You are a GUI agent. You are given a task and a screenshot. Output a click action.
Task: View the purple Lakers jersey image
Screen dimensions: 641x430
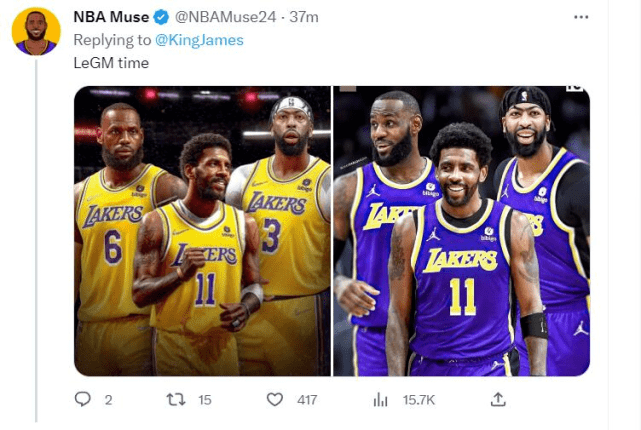(x=462, y=231)
